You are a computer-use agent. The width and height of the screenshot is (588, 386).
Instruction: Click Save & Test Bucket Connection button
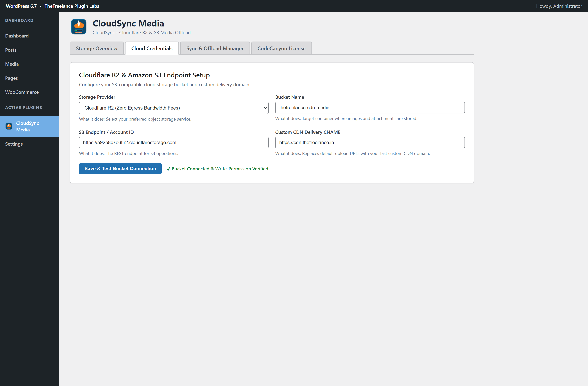120,169
